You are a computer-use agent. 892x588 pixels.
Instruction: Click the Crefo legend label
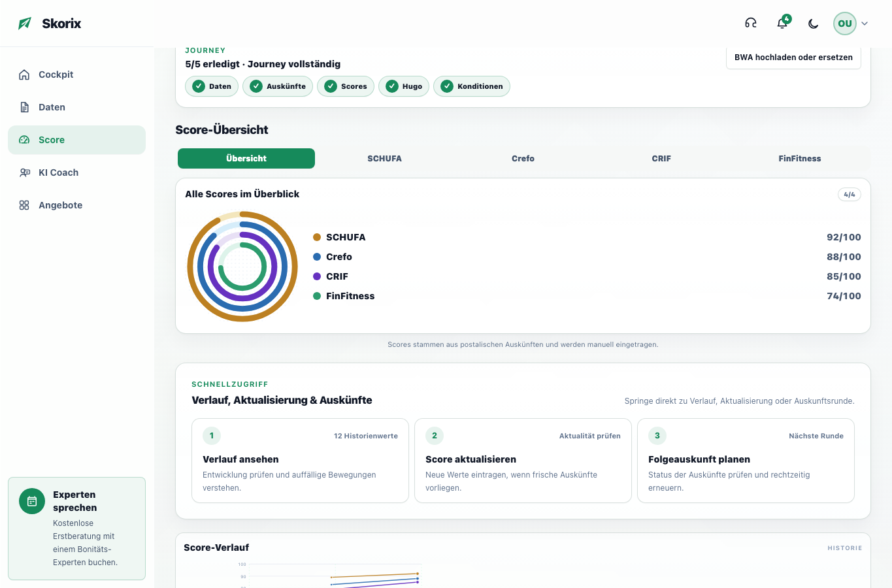tap(339, 257)
